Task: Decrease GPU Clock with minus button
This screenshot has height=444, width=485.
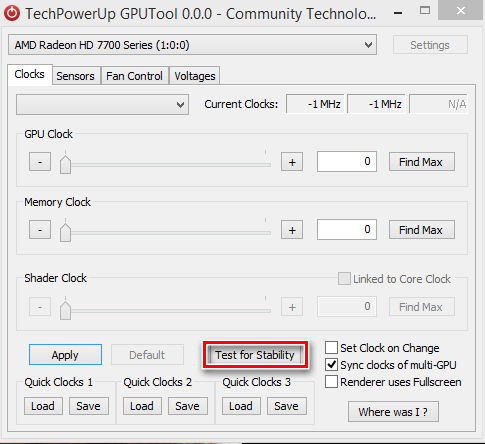Action: tap(40, 162)
